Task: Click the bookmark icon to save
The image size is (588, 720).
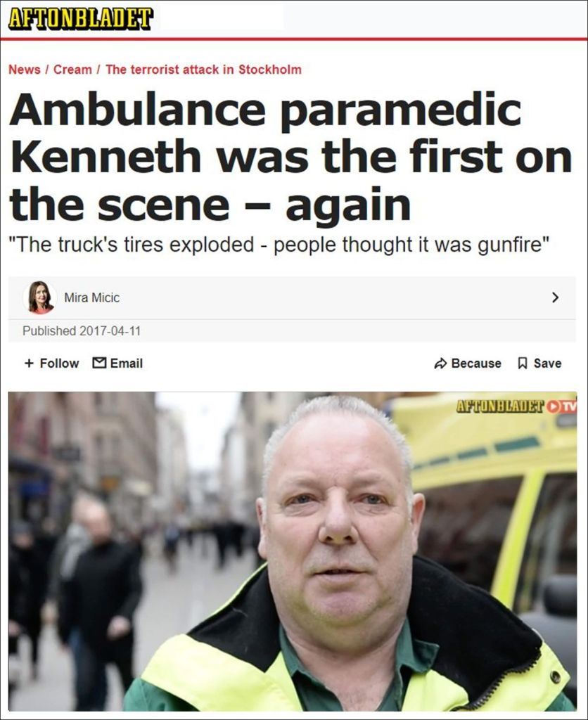Action: coord(523,364)
